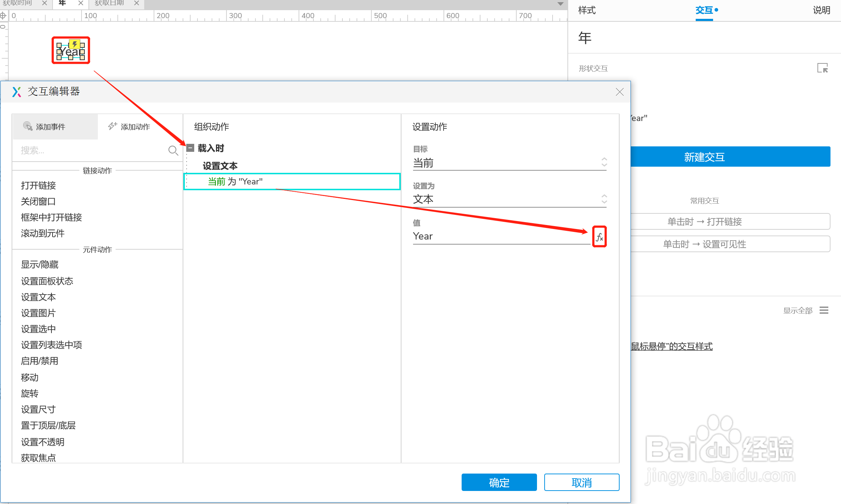841x504 pixels.
Task: Click the fx formula icon next to value
Action: [x=599, y=237]
